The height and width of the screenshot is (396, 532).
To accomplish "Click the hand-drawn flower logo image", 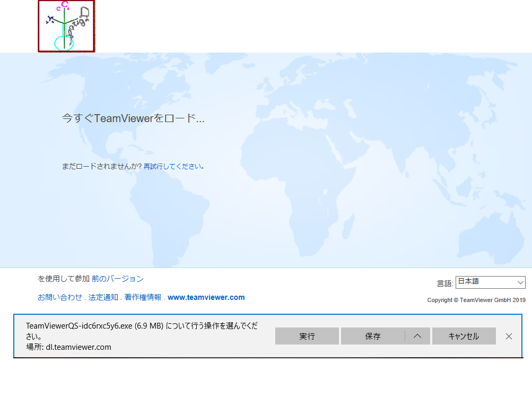I will pos(66,26).
